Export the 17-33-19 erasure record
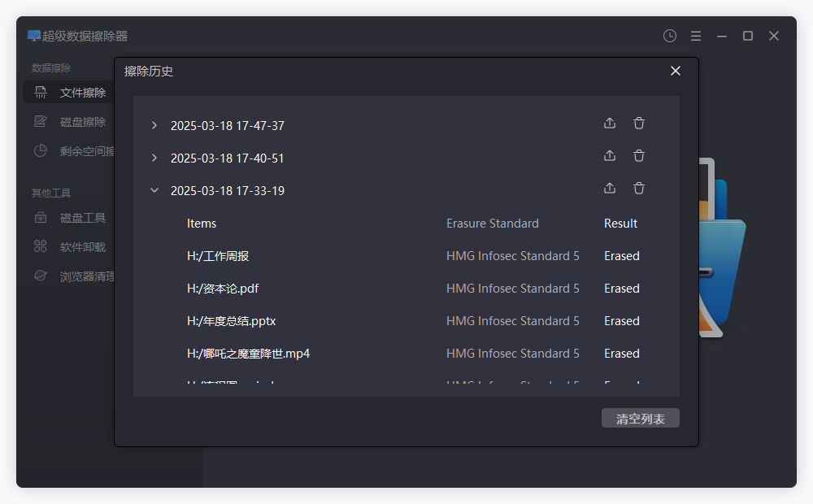 610,189
